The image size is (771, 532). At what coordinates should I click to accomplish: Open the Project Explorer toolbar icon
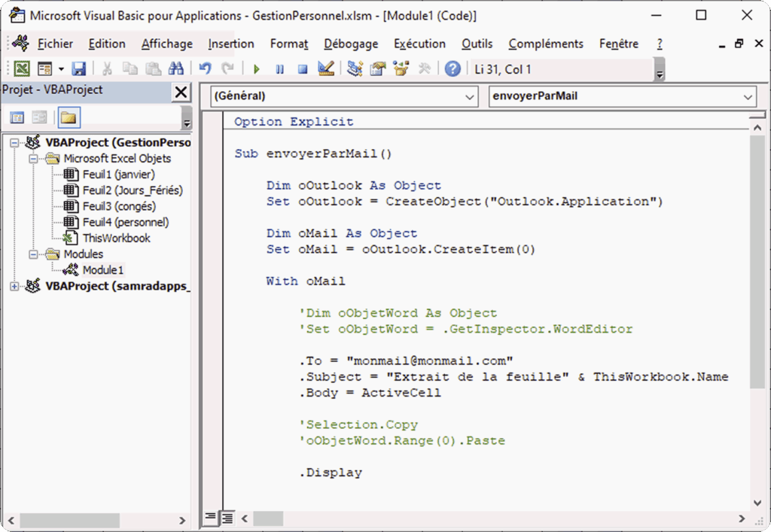[355, 68]
